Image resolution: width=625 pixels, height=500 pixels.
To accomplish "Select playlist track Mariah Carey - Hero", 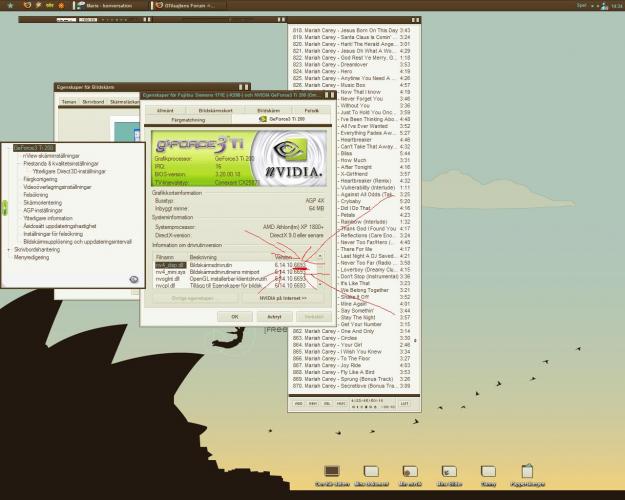I will (351, 71).
